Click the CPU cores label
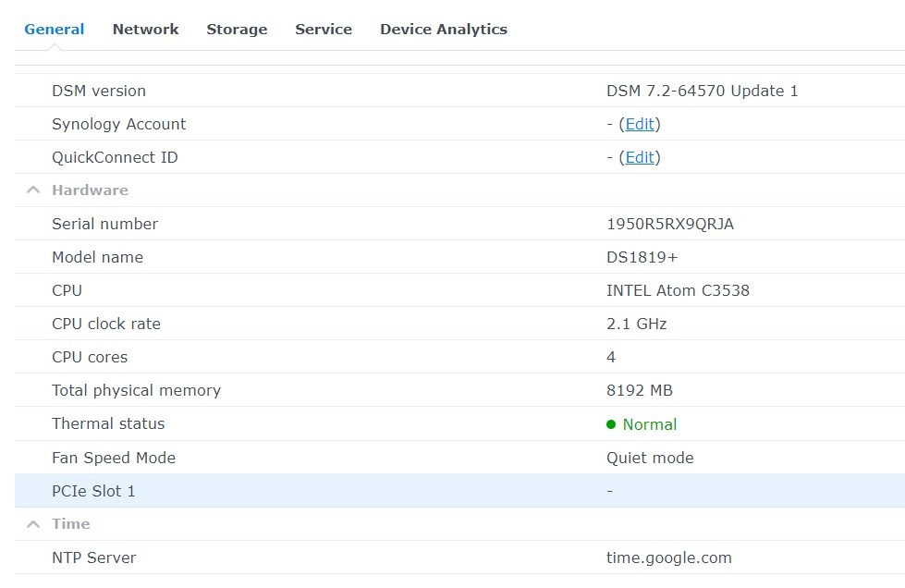Screen dimensions: 905x588 90,357
